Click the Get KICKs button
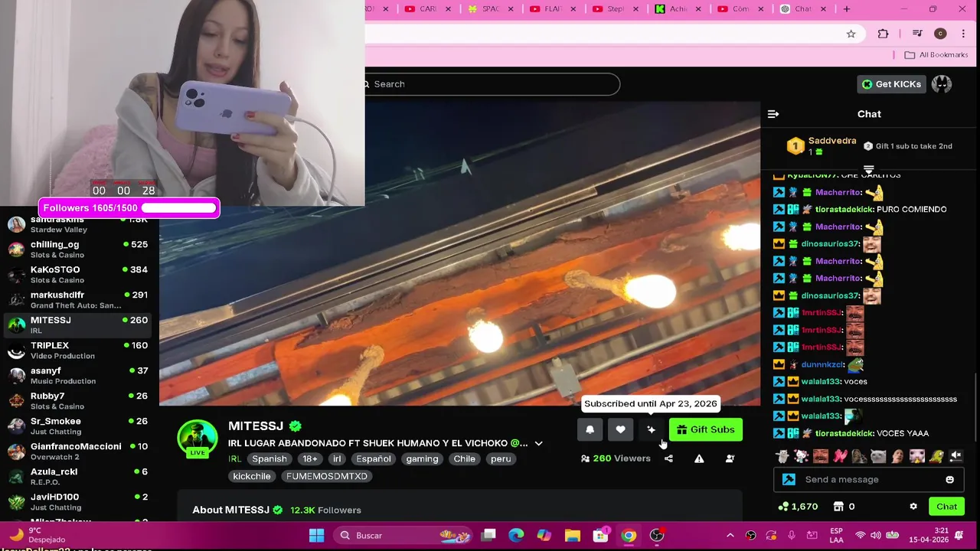The width and height of the screenshot is (980, 551). pyautogui.click(x=891, y=84)
